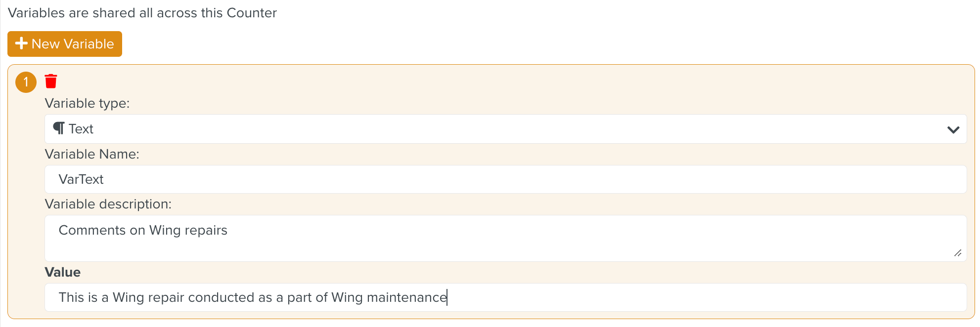Click the textarea resize grip icon
Screen dimensions: 980x327
click(x=957, y=253)
